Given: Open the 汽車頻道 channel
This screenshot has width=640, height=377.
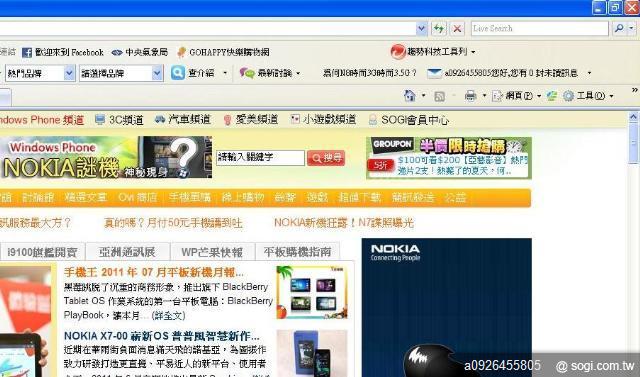Looking at the screenshot, I should point(182,120).
